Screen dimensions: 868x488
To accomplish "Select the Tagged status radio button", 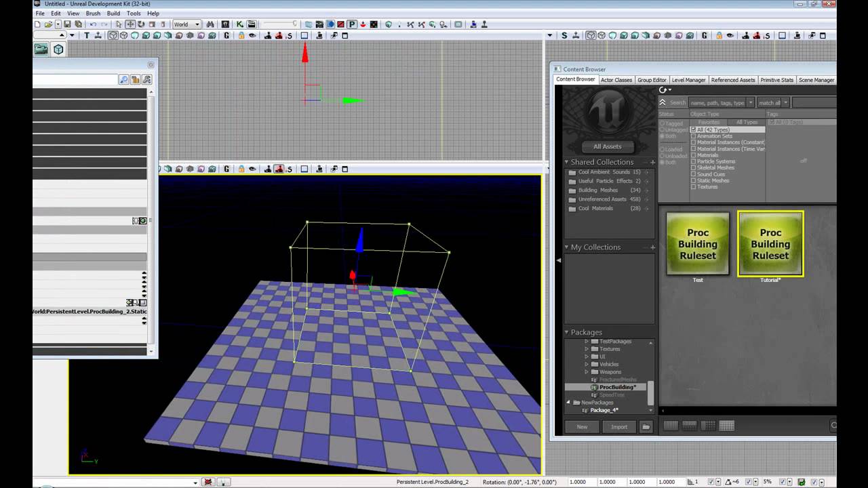I will click(x=663, y=123).
